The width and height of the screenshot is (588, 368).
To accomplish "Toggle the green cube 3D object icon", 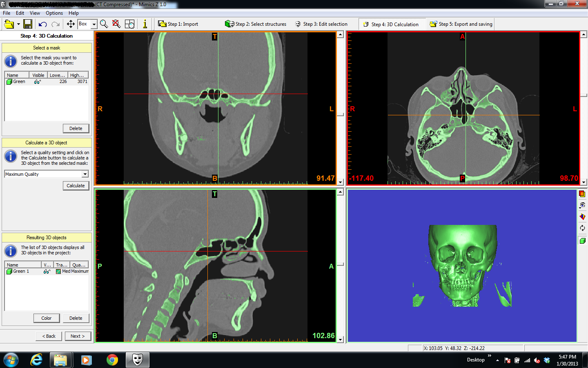I will tap(582, 241).
